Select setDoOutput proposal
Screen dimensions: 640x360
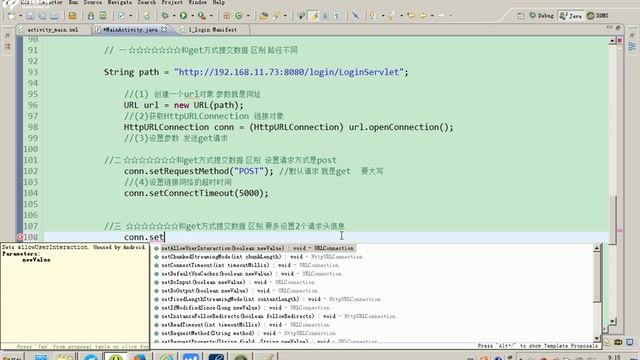pos(236,291)
